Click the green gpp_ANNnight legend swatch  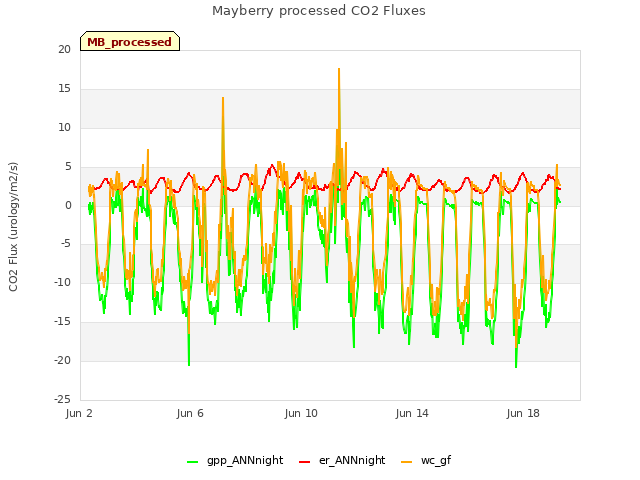pos(193,462)
